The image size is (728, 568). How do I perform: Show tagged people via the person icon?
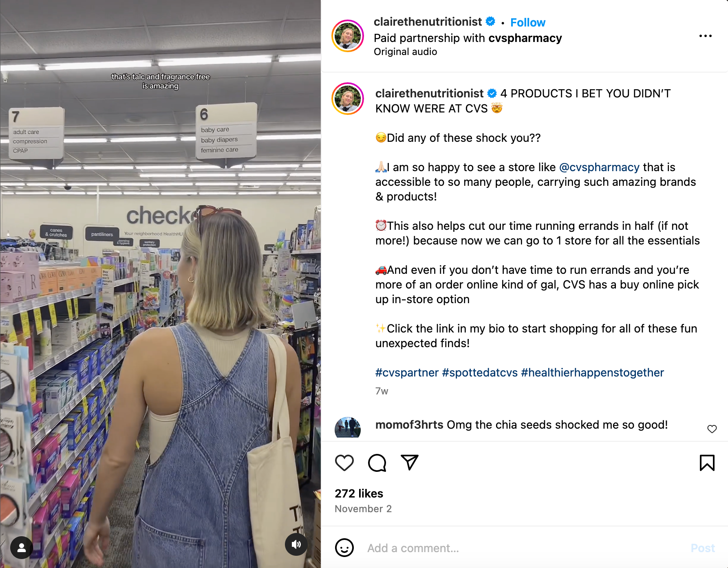tap(22, 548)
